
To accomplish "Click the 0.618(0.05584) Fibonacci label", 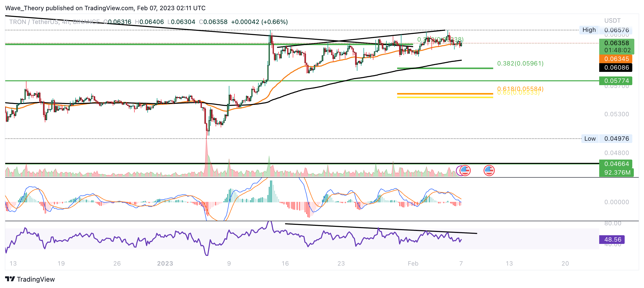I will tap(520, 88).
